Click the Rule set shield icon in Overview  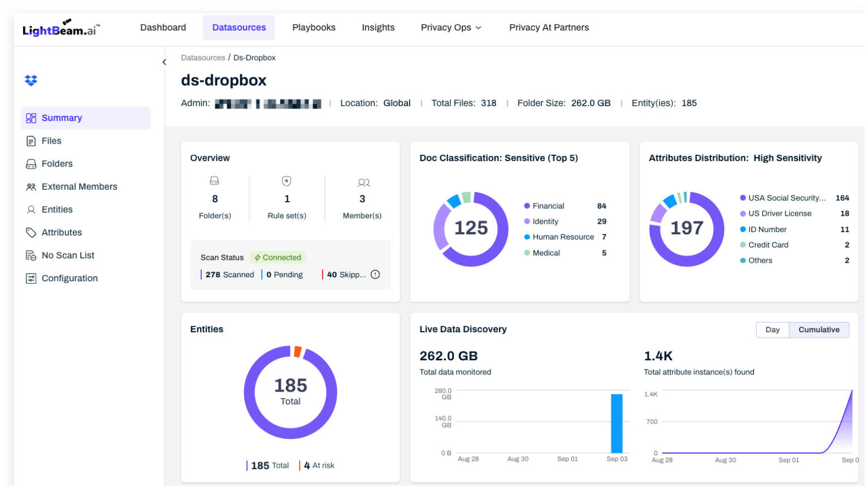click(x=287, y=181)
